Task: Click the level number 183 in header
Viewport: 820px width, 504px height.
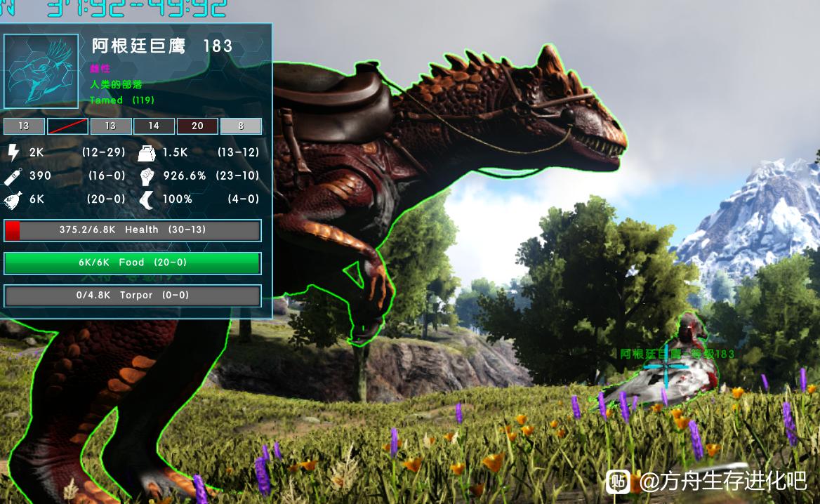Action: pyautogui.click(x=218, y=46)
